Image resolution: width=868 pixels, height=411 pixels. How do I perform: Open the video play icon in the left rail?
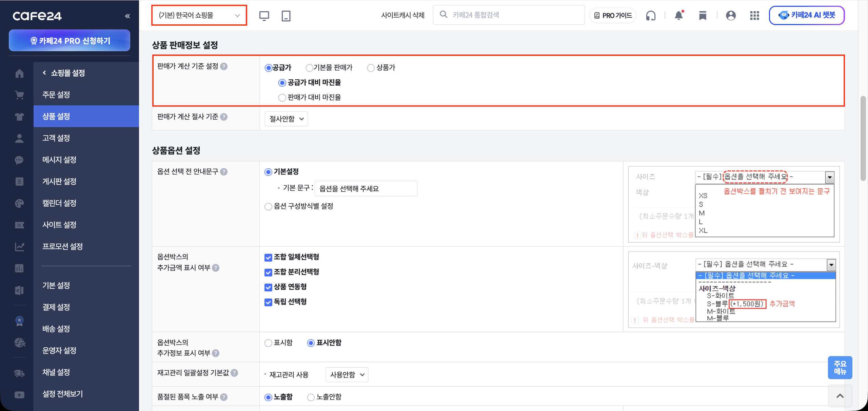(19, 395)
